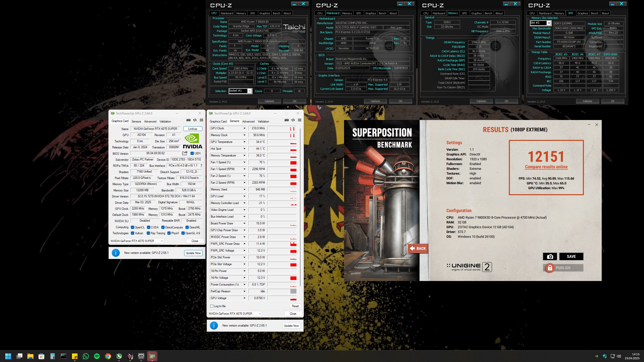Click Compare results online link

click(x=546, y=167)
